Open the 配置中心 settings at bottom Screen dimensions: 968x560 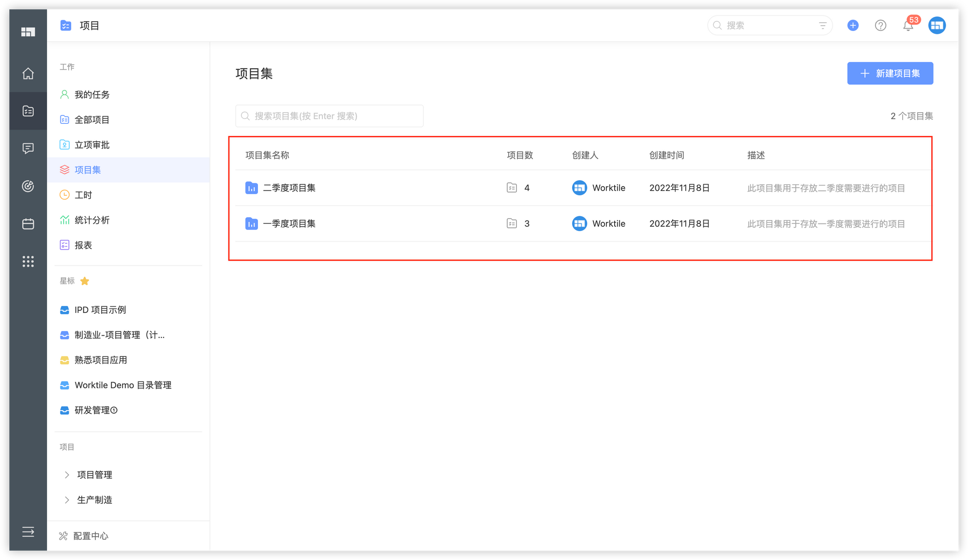pos(91,535)
